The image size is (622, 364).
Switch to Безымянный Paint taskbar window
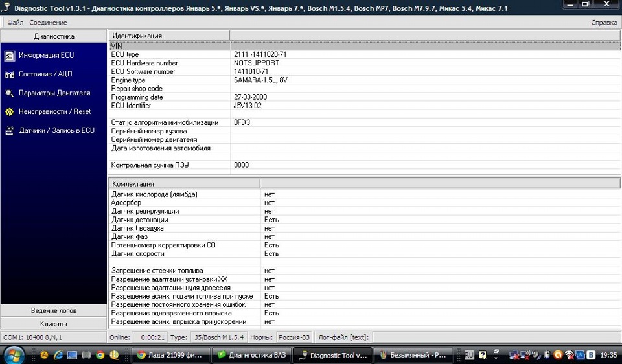(x=413, y=355)
